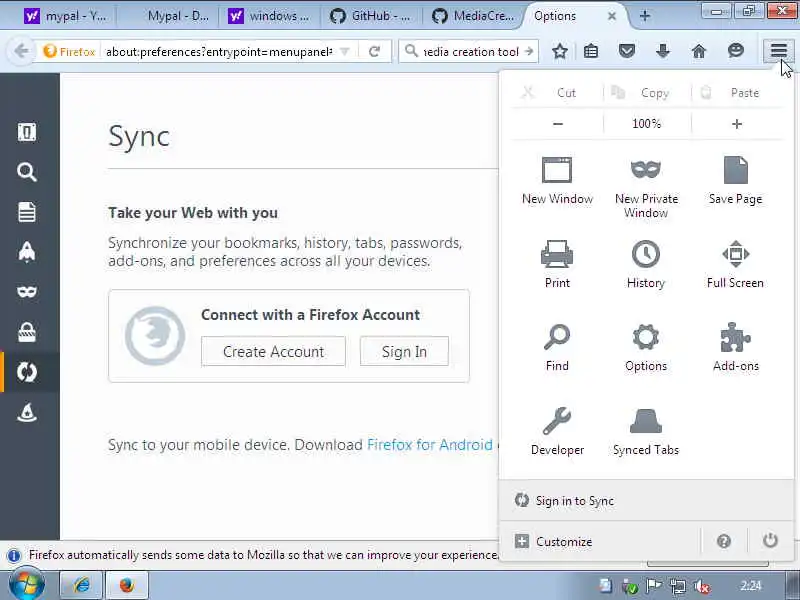Image resolution: width=800 pixels, height=600 pixels.
Task: Click Find in the menu panel
Action: click(557, 348)
